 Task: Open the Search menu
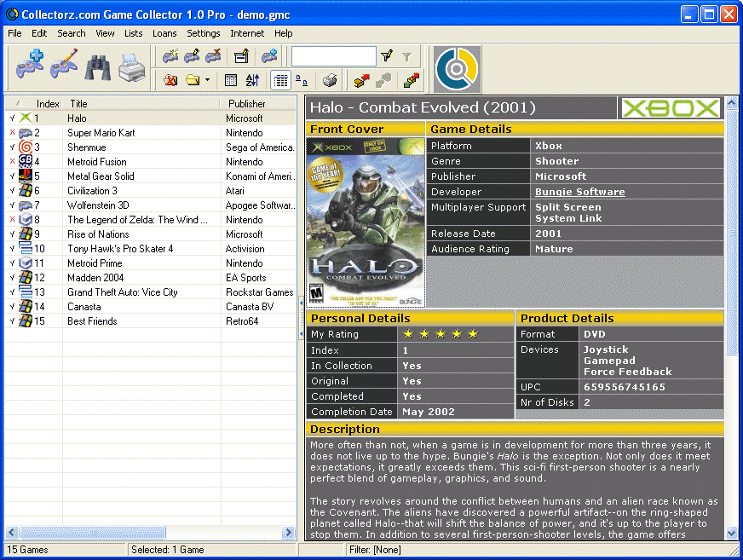(72, 33)
